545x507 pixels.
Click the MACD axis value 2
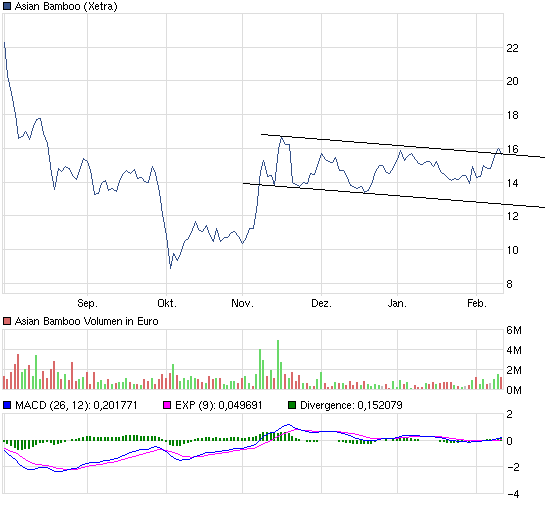(x=510, y=414)
